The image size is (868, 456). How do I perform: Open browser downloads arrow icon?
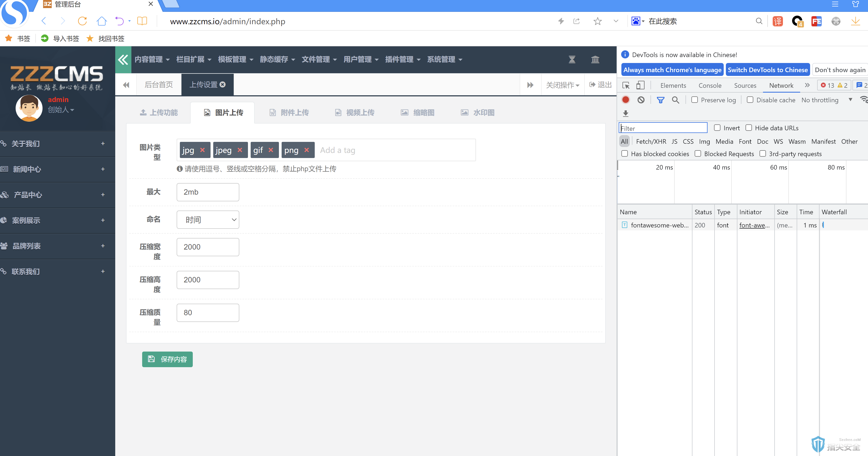[855, 21]
